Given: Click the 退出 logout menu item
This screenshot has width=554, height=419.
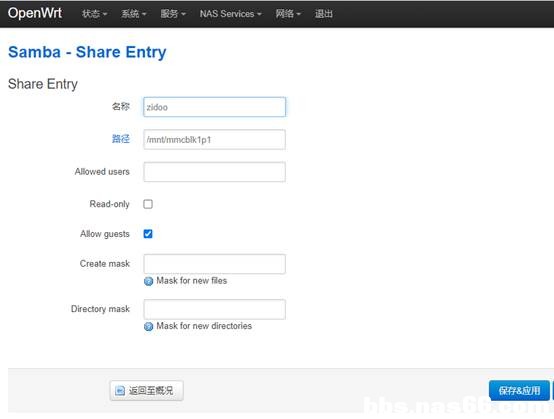Looking at the screenshot, I should tap(324, 14).
